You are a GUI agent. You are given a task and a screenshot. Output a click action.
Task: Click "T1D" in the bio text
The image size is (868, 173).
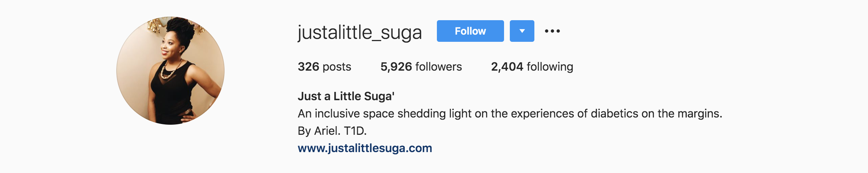click(x=355, y=131)
